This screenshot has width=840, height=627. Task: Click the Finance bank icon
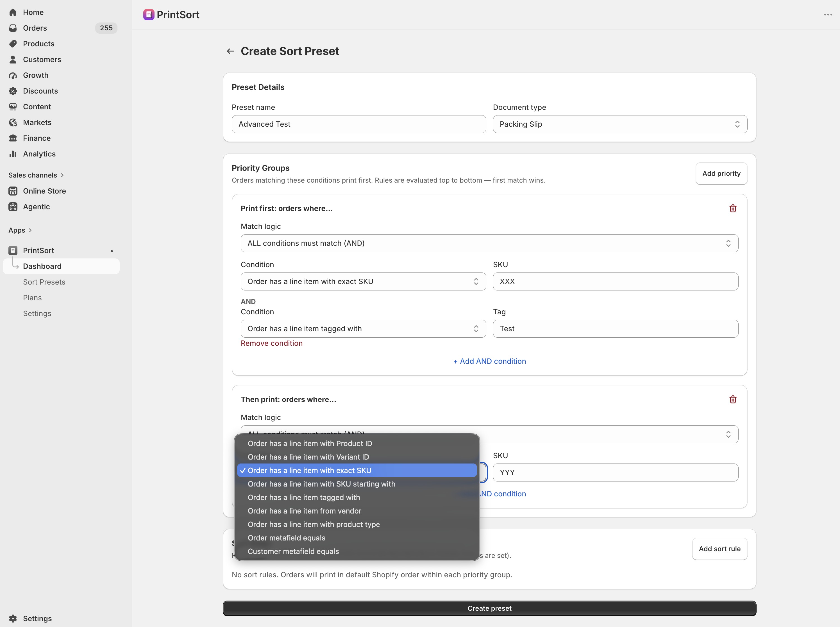coord(13,138)
